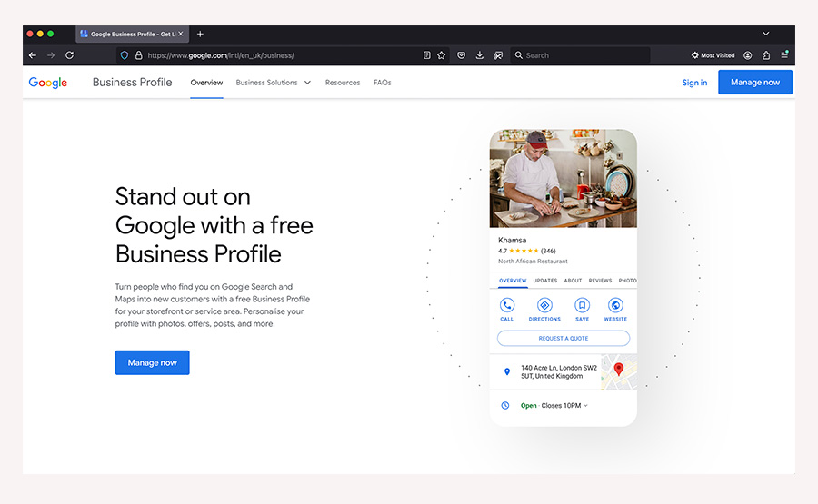Select the card's Photo tab
The width and height of the screenshot is (818, 504).
(627, 281)
